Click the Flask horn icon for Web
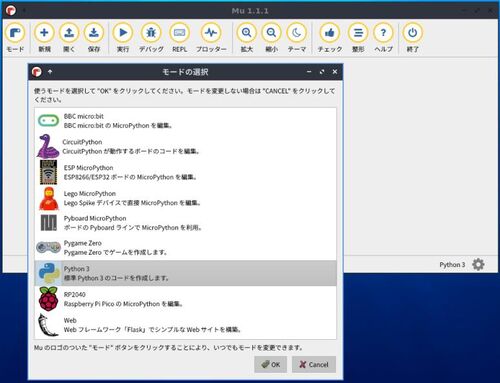The image size is (500, 383). point(48,325)
